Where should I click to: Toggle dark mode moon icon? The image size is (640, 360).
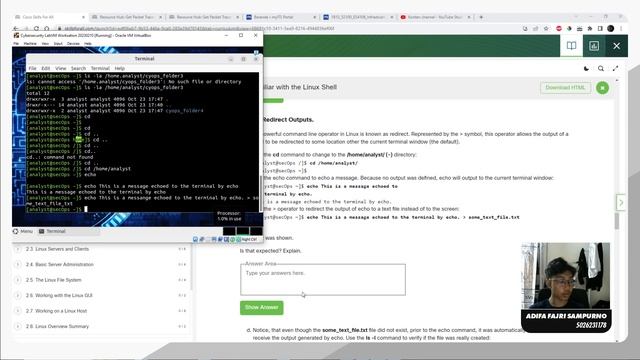coord(587,69)
